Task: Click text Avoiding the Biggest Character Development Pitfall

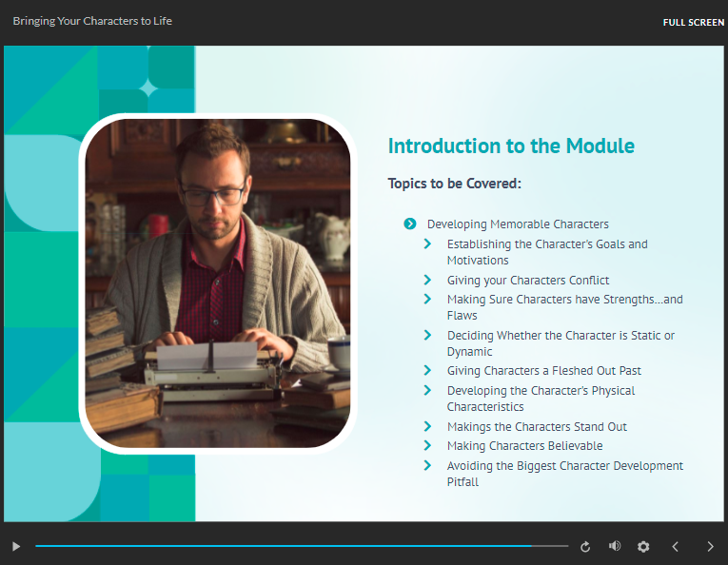Action: 564,474
